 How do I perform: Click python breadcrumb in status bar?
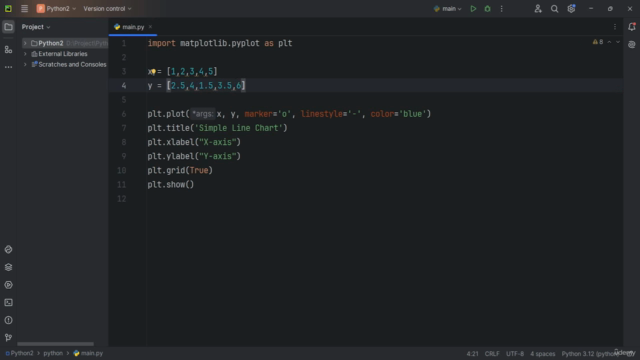click(x=53, y=353)
